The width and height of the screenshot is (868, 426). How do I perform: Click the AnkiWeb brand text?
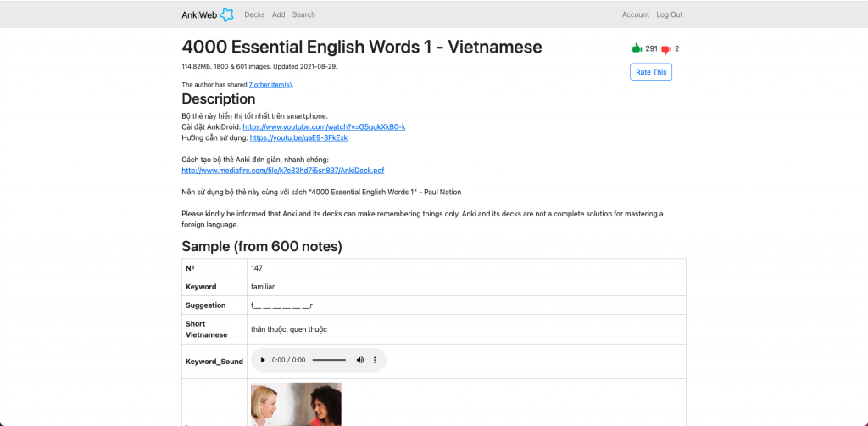pos(200,15)
